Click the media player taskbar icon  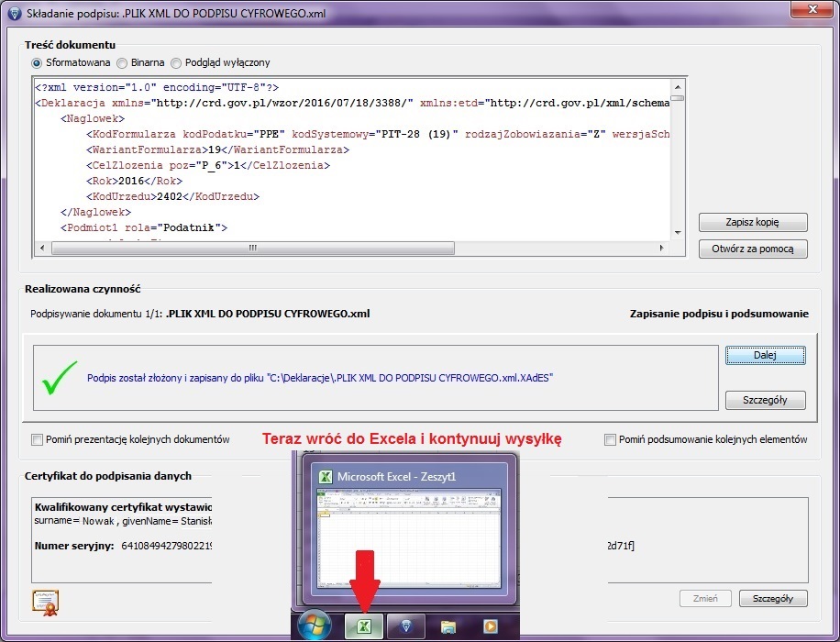(490, 625)
